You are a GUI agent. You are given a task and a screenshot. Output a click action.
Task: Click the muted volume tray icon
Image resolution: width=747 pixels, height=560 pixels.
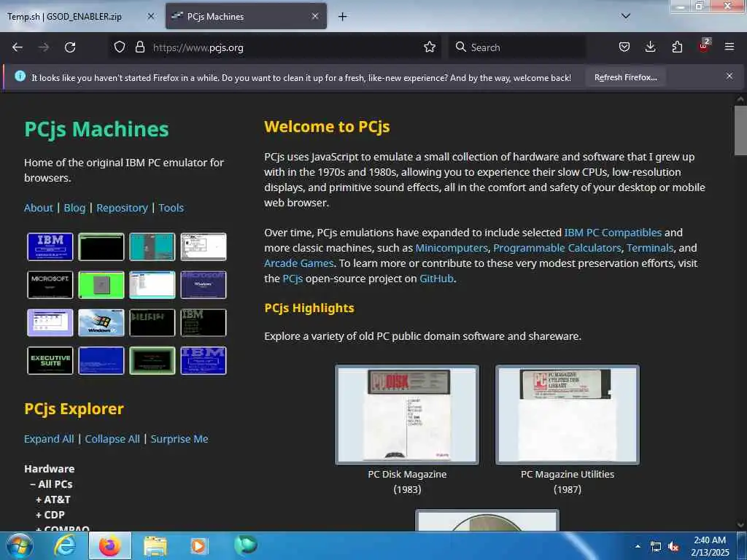coord(673,547)
